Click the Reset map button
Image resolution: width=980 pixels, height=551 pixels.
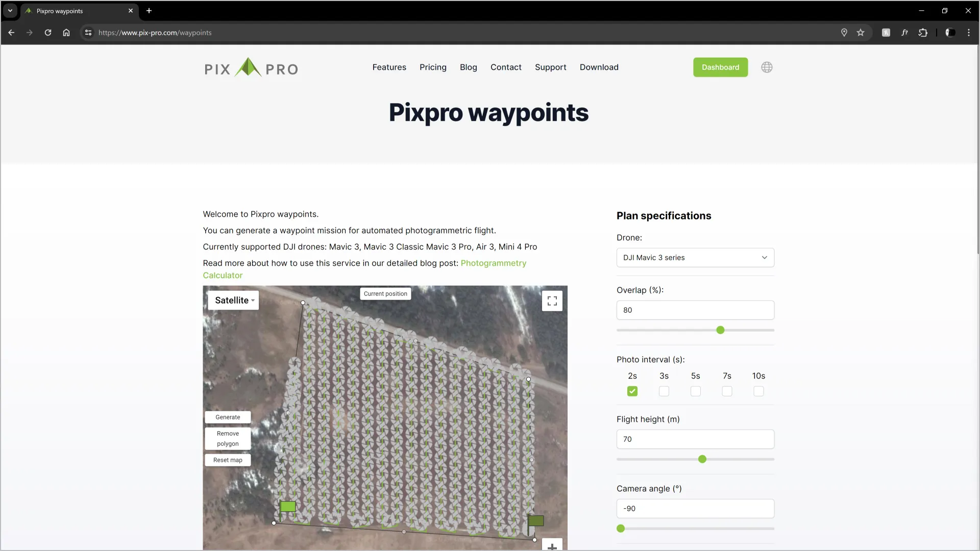point(228,460)
